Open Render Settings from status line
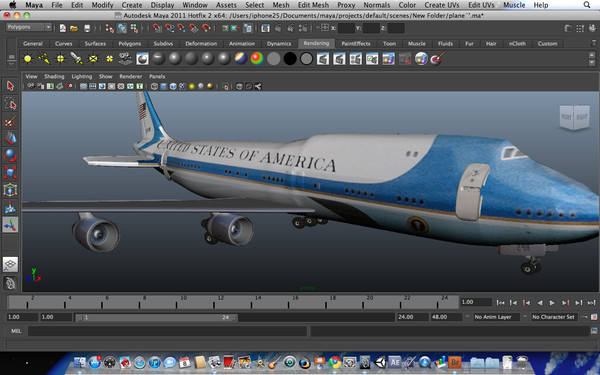Image resolution: width=600 pixels, height=375 pixels. tap(303, 28)
